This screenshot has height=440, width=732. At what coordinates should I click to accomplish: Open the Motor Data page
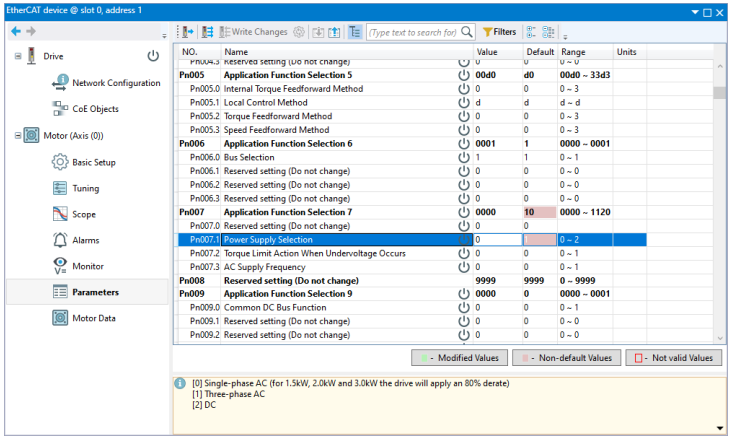(94, 318)
